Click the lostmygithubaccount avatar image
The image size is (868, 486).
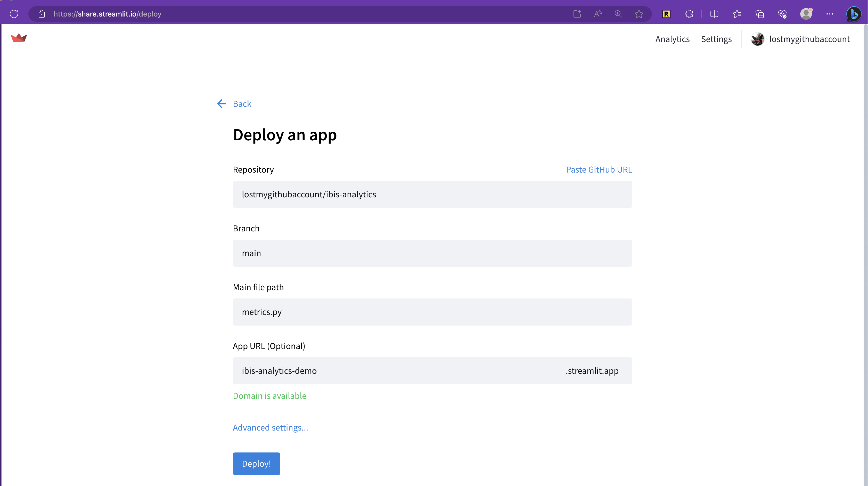click(758, 39)
